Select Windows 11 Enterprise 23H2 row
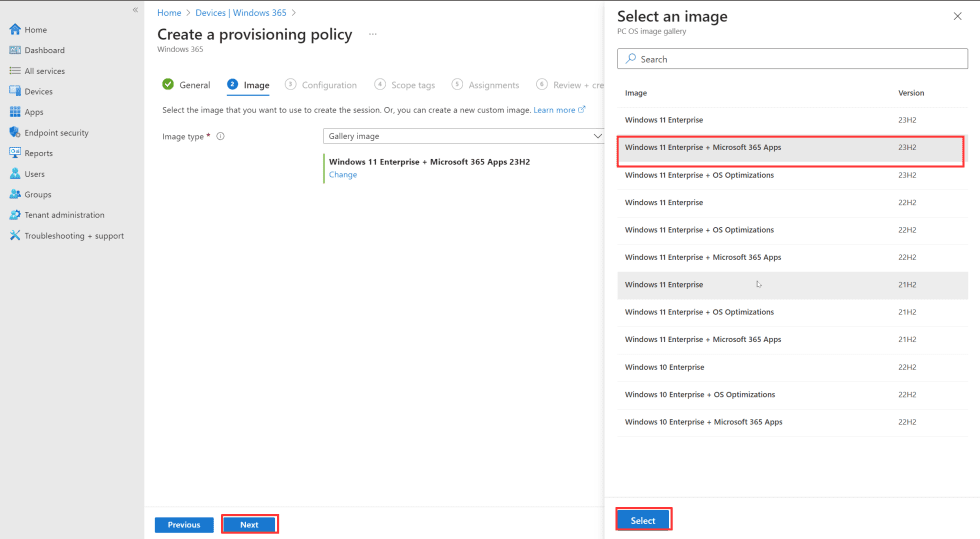 click(792, 120)
